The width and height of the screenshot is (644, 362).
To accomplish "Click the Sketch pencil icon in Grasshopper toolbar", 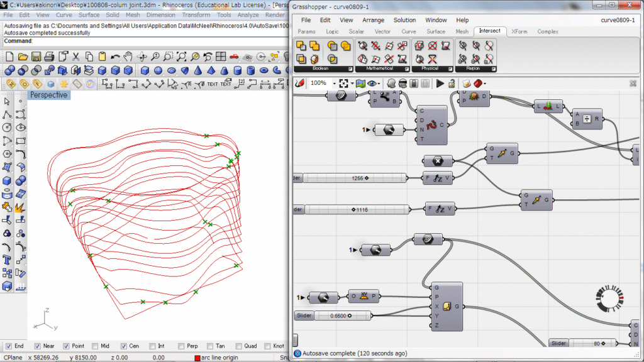I will click(x=300, y=83).
